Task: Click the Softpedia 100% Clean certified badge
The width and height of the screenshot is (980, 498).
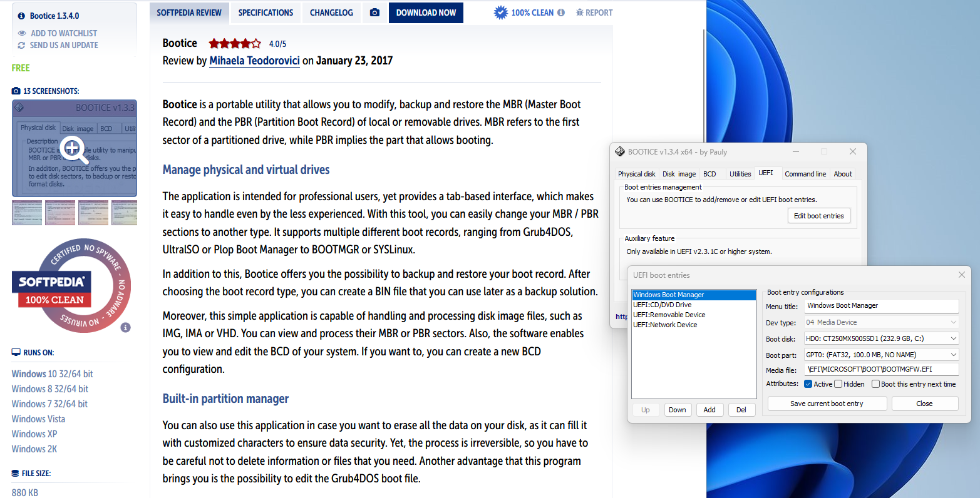Action: (71, 286)
